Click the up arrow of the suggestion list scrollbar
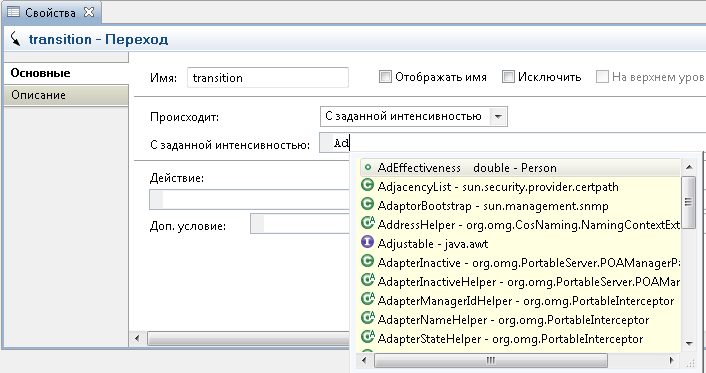The height and width of the screenshot is (373, 706). point(689,167)
